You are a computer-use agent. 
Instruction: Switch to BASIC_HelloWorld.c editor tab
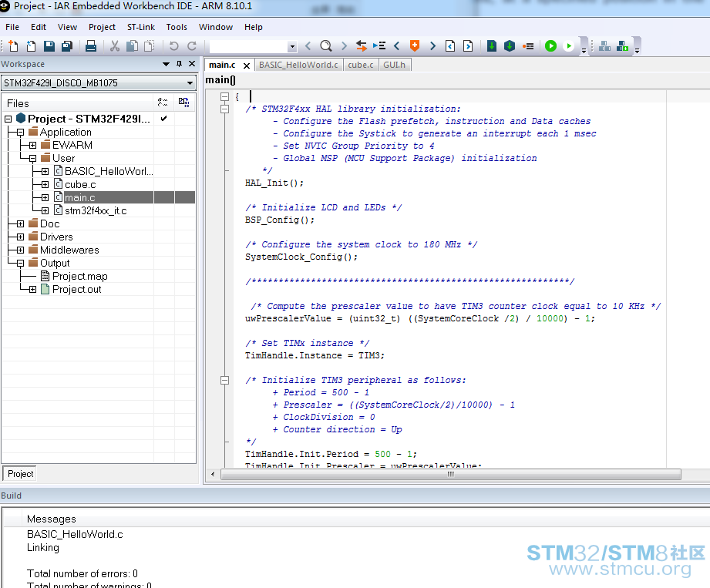298,66
